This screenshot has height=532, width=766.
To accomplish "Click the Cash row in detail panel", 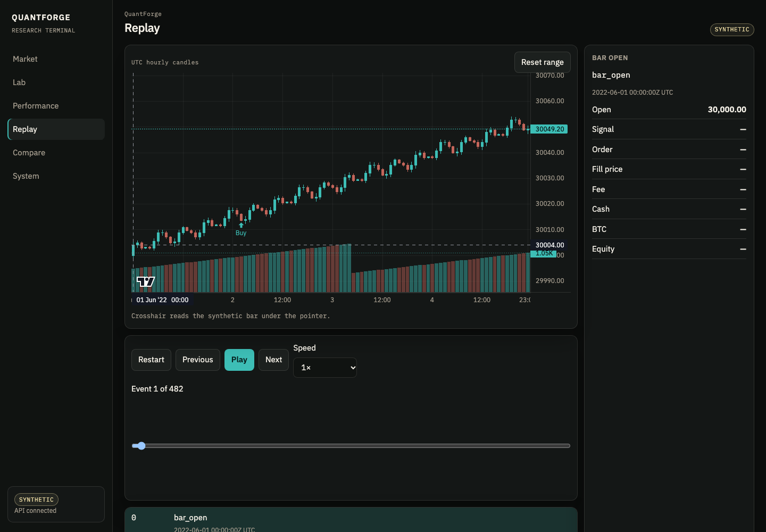I will [669, 209].
